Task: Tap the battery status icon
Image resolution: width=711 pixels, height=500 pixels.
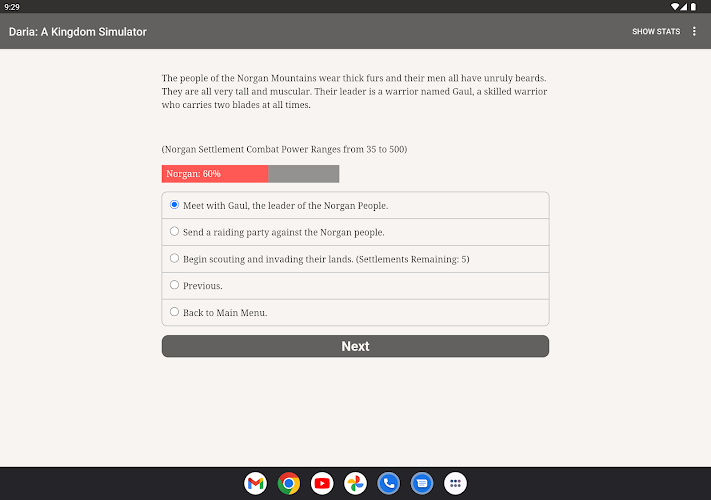Action: coord(693,7)
